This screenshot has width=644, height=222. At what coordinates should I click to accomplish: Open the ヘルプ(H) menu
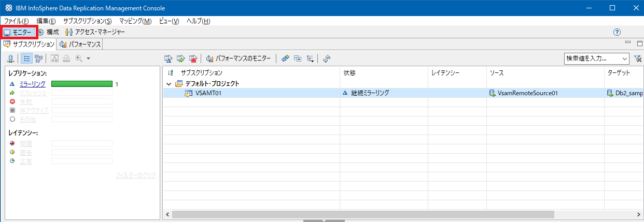198,21
